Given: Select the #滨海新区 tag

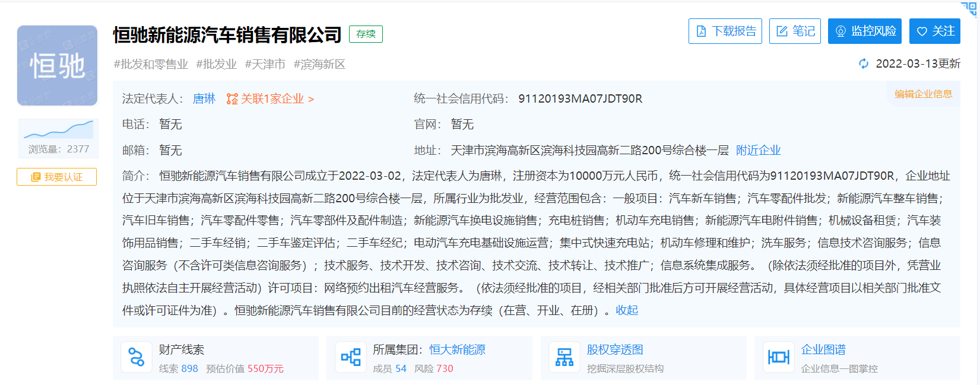Looking at the screenshot, I should tap(319, 64).
